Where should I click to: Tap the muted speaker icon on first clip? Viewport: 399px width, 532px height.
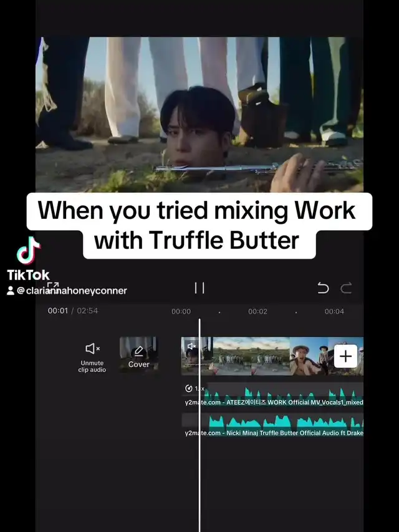[x=191, y=346]
